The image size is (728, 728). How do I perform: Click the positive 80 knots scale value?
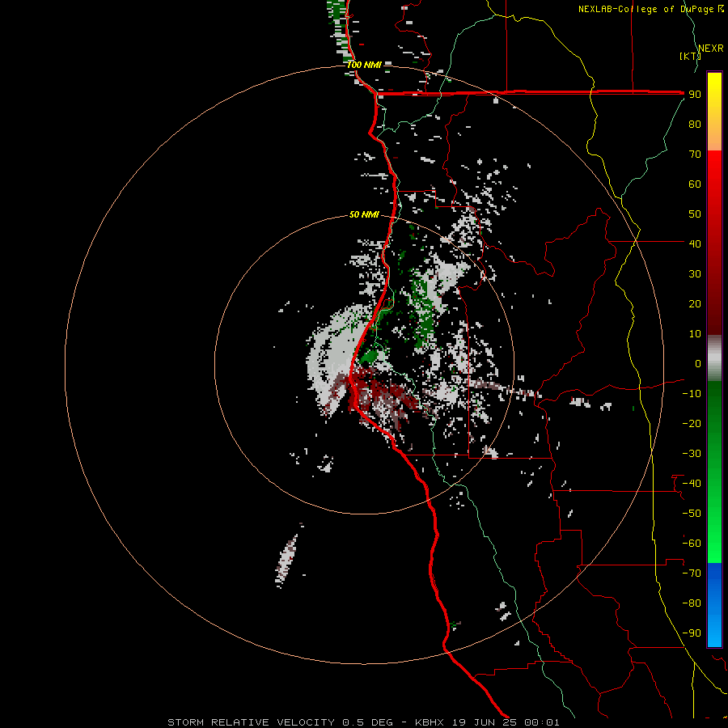coord(695,125)
